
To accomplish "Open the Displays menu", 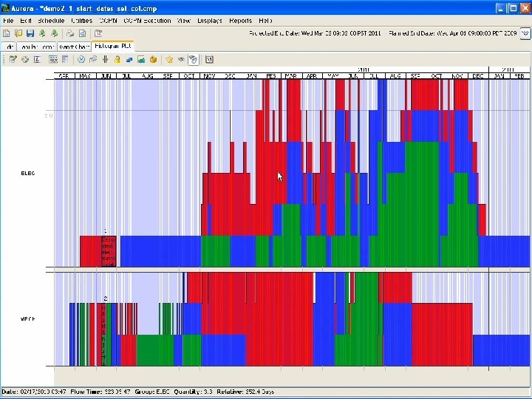I will (210, 21).
